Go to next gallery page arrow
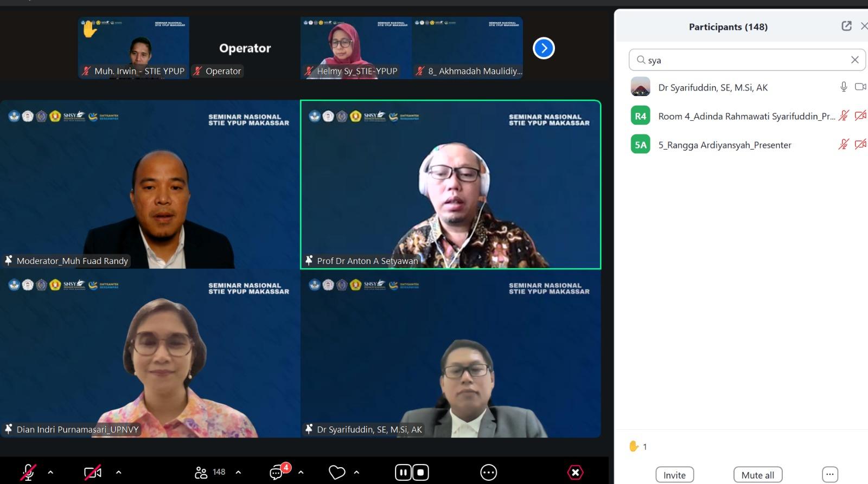Screen dimensions: 868x484 click(544, 48)
